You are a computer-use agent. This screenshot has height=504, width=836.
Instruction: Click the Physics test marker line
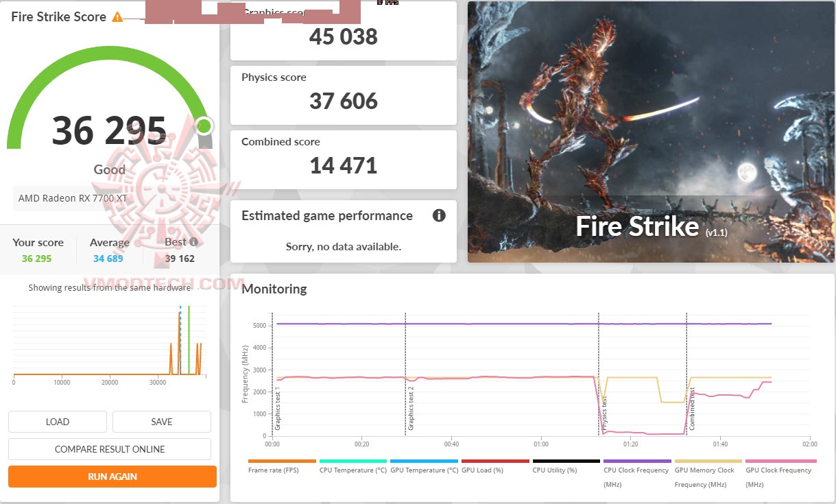coord(599,374)
